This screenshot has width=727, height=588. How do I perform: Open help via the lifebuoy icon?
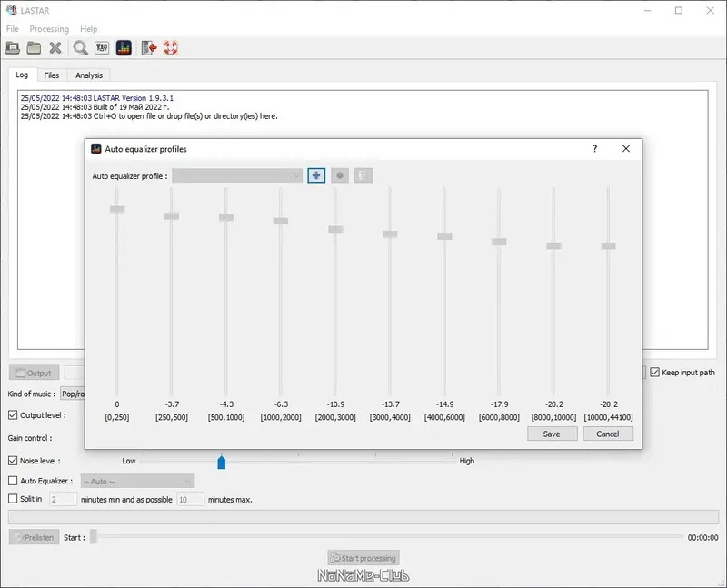click(171, 48)
